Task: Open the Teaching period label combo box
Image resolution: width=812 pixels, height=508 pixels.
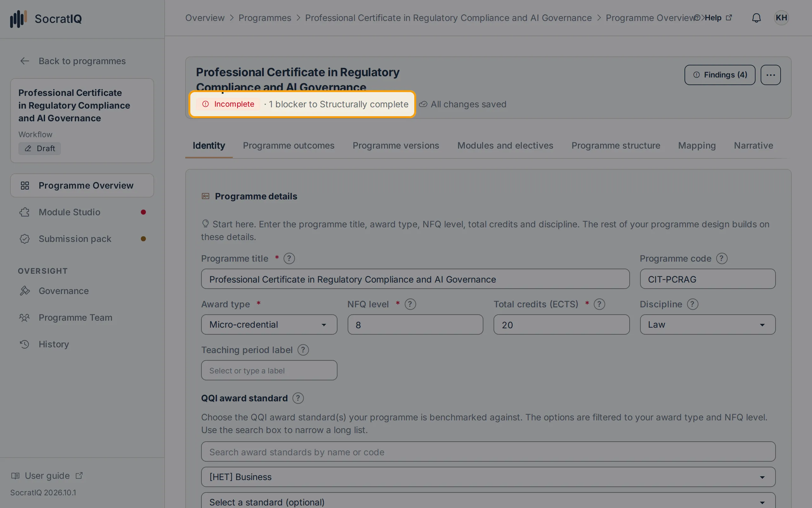Action: coord(269,370)
